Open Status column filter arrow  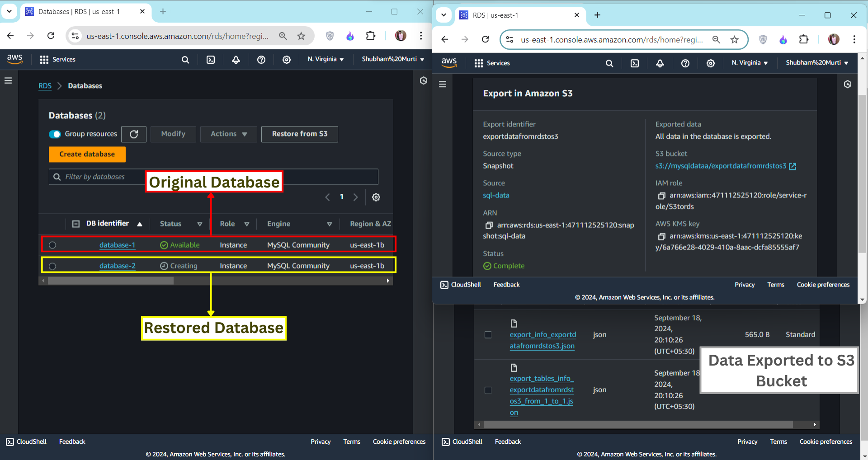click(x=199, y=224)
